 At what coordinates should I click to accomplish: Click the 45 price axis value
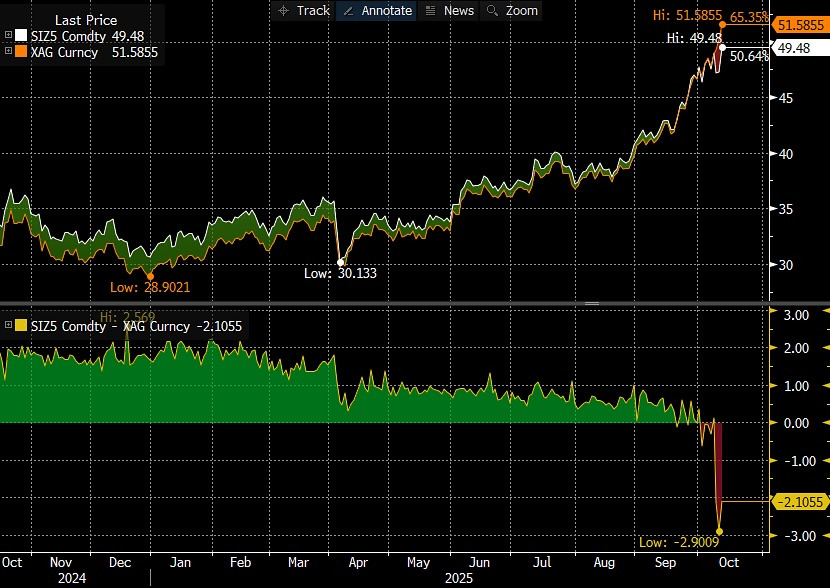(x=786, y=98)
